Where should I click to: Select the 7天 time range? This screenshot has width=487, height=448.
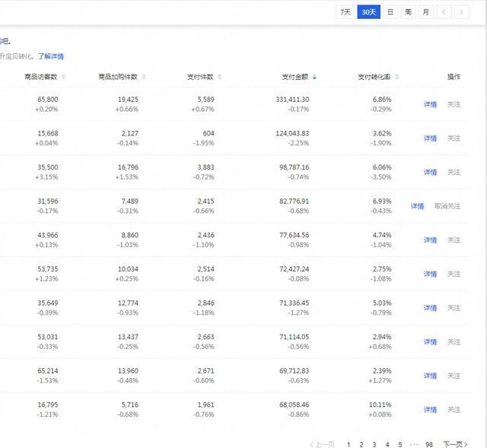345,12
